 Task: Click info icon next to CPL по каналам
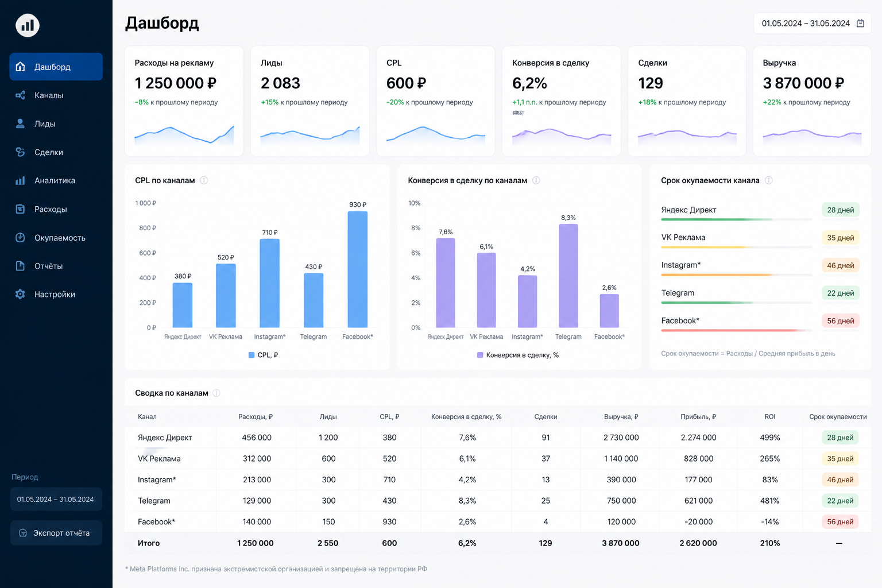click(204, 180)
